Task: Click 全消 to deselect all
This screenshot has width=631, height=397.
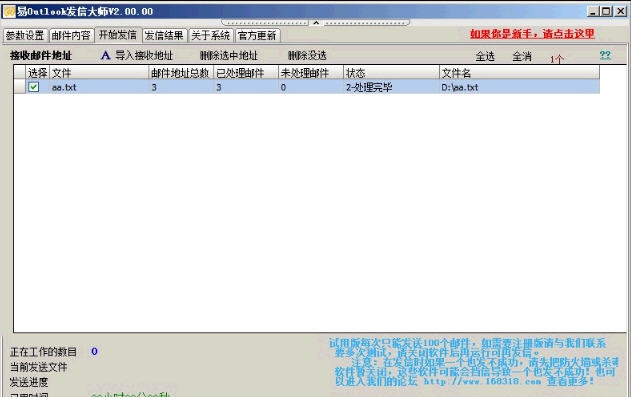Action: pyautogui.click(x=522, y=56)
